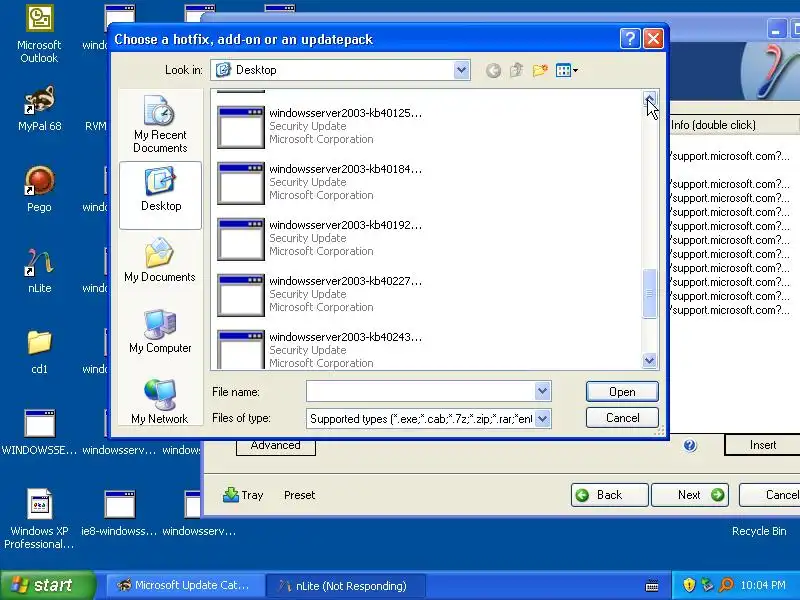Click the Advanced button in nLite

coord(276,446)
